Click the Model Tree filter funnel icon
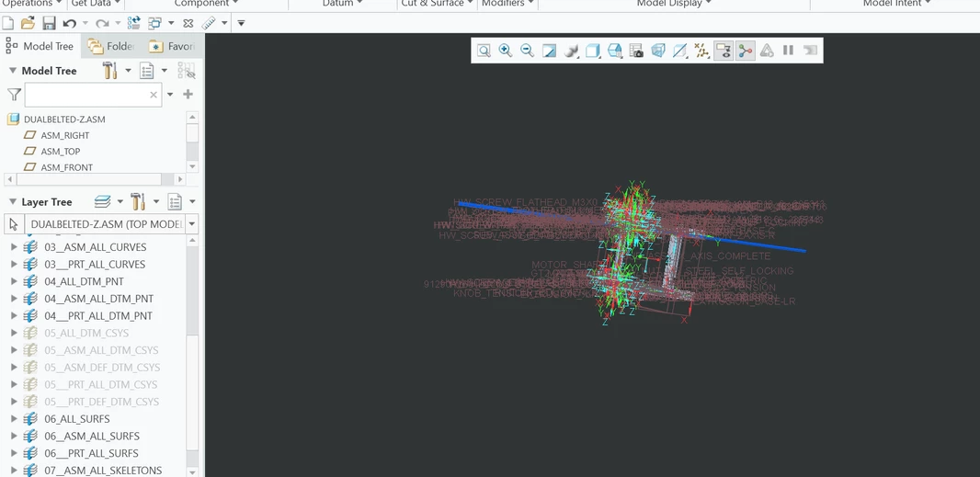 [14, 95]
